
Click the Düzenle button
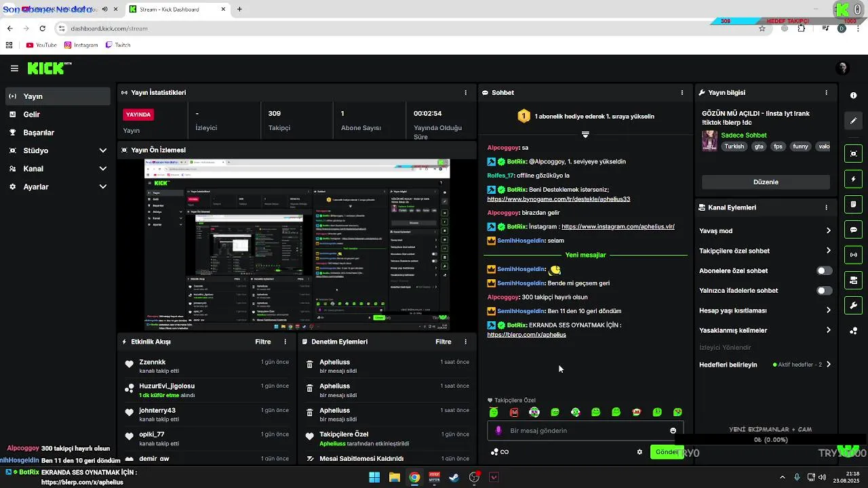[x=766, y=182]
